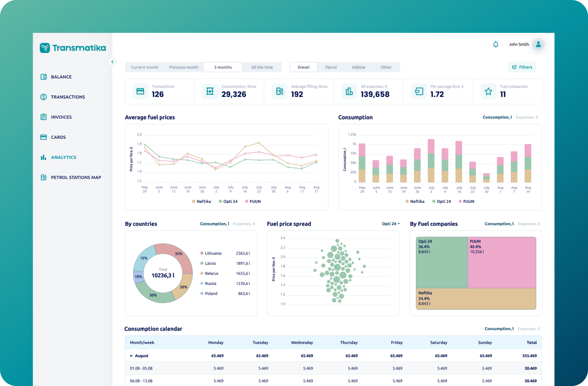Switch Consumption calendar to Expenses, €
This screenshot has height=386, width=588.
[x=529, y=329]
